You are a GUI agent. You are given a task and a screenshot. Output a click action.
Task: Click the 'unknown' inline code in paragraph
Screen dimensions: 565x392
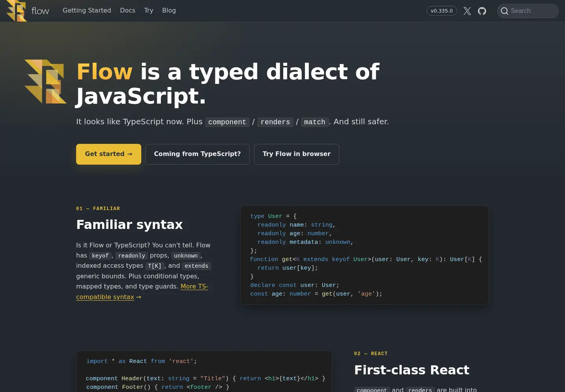point(186,256)
